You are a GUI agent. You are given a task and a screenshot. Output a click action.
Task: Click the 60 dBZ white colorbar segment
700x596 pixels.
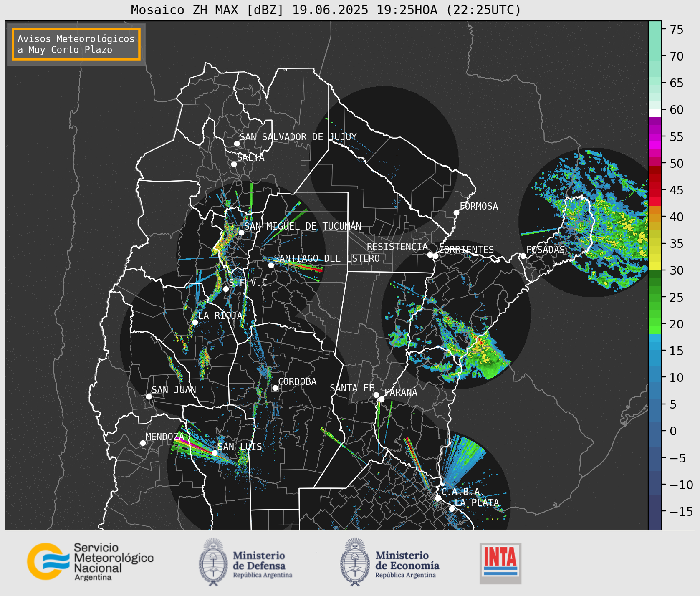coord(655,113)
